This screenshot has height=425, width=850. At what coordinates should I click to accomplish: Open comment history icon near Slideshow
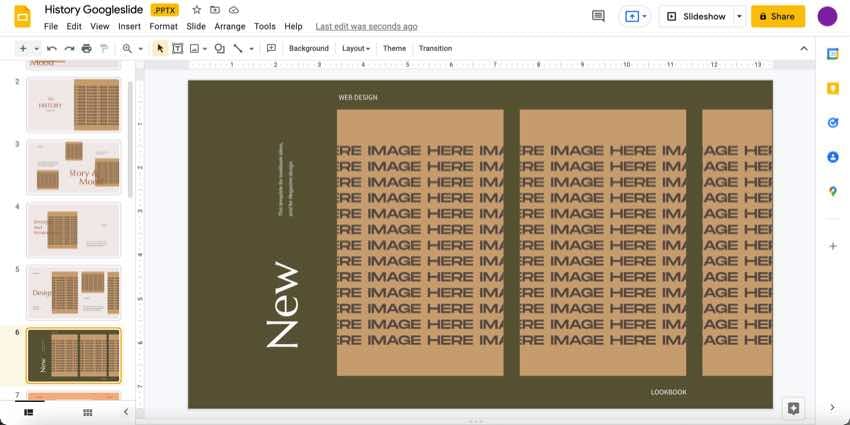[x=598, y=16]
